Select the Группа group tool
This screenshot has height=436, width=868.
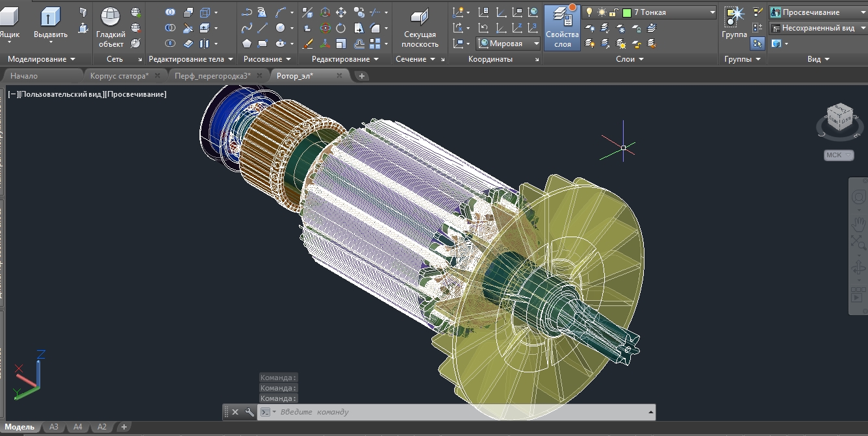pyautogui.click(x=734, y=23)
